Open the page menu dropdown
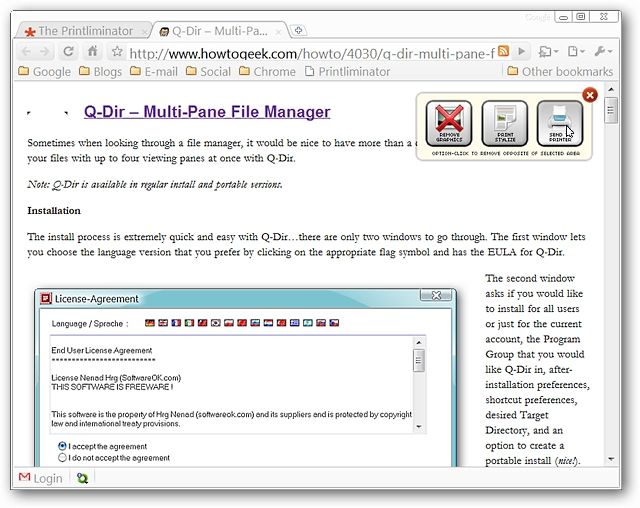Screen dimensions: 640x508 [x=576, y=51]
